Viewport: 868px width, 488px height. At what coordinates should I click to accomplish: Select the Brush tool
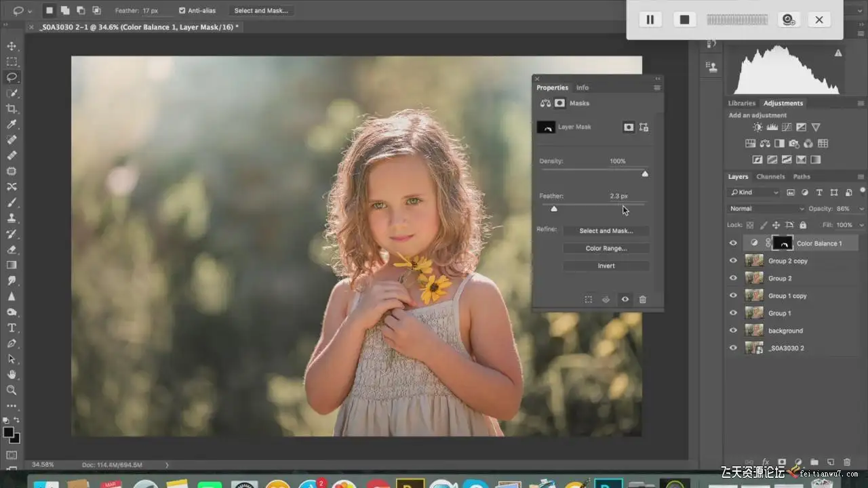click(12, 203)
